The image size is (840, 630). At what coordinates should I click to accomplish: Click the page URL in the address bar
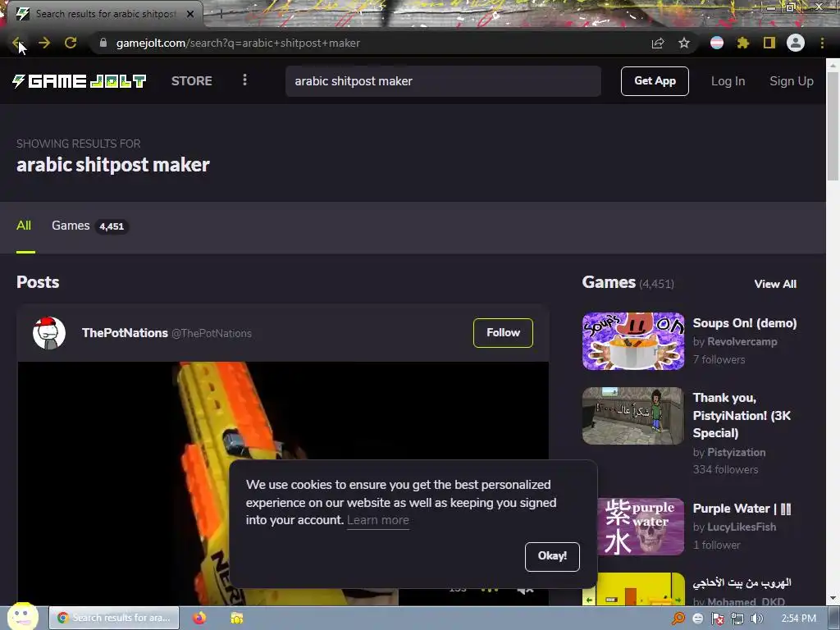(238, 43)
